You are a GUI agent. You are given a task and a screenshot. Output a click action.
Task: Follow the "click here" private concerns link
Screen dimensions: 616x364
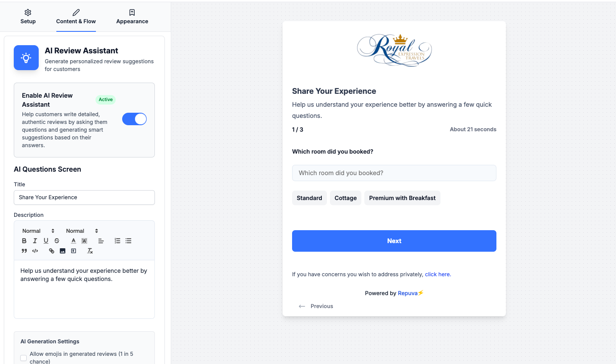pyautogui.click(x=437, y=275)
